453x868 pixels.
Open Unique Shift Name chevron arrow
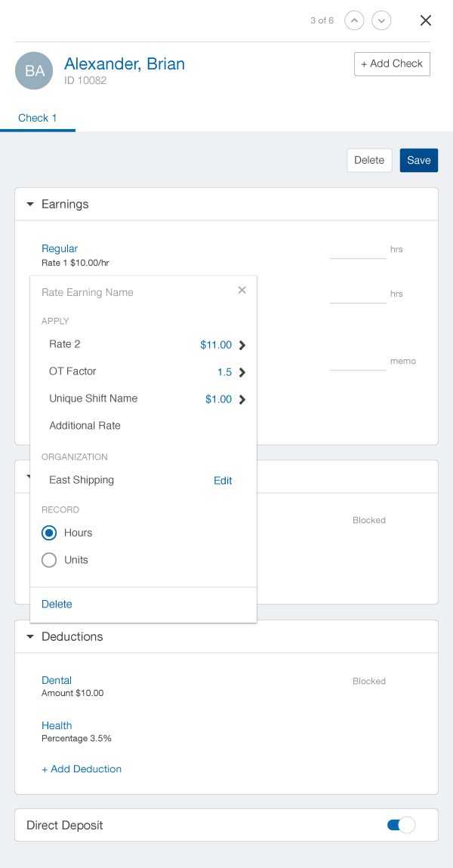coord(242,399)
